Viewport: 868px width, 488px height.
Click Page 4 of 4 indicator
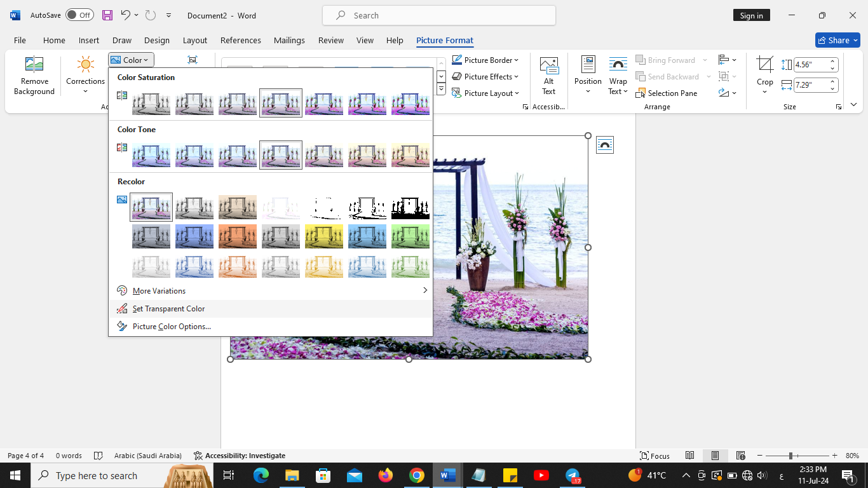[x=26, y=456]
